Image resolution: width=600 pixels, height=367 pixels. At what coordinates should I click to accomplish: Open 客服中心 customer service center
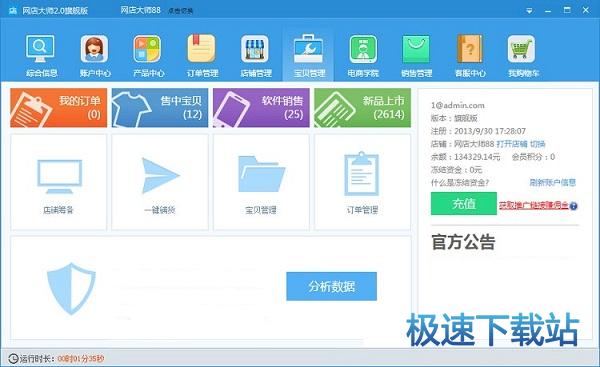(470, 55)
